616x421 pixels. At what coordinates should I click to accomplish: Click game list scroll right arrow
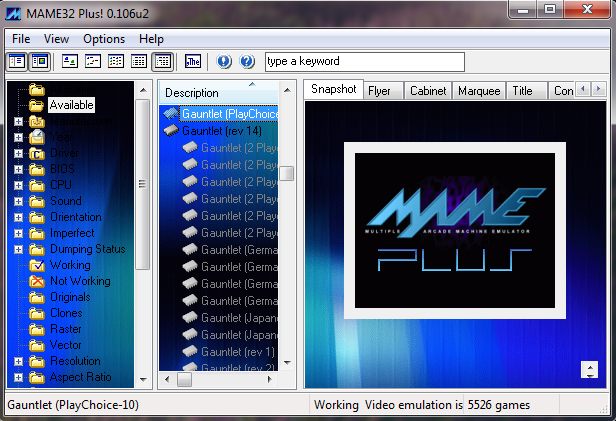pos(270,379)
